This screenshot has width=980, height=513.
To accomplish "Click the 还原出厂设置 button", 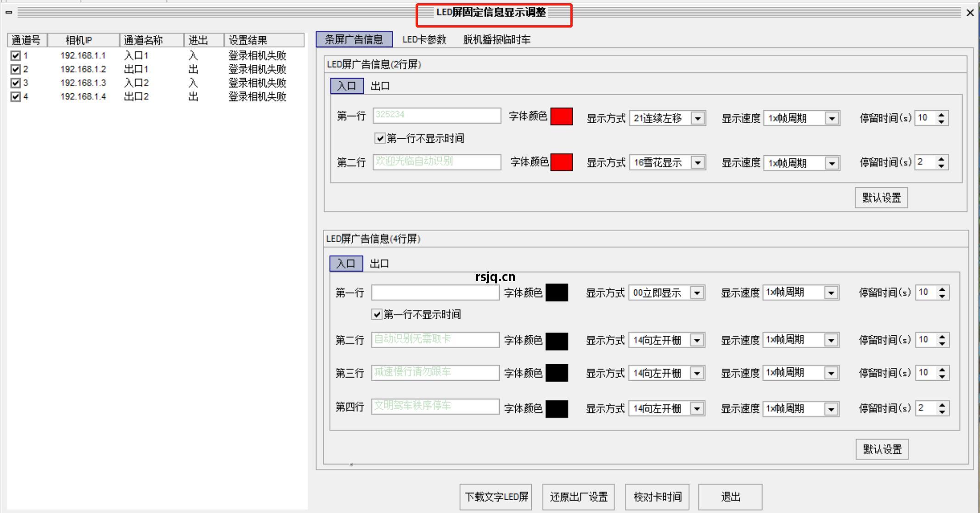I will point(578,497).
